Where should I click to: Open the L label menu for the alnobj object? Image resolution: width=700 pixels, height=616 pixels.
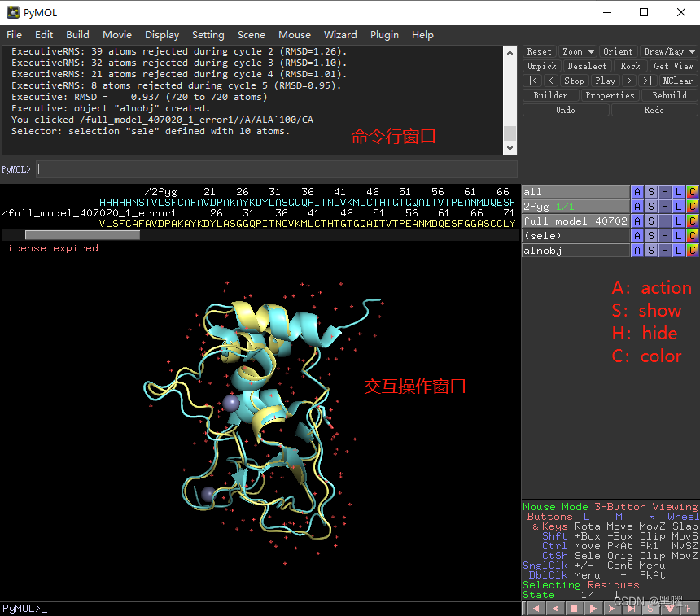click(x=679, y=251)
